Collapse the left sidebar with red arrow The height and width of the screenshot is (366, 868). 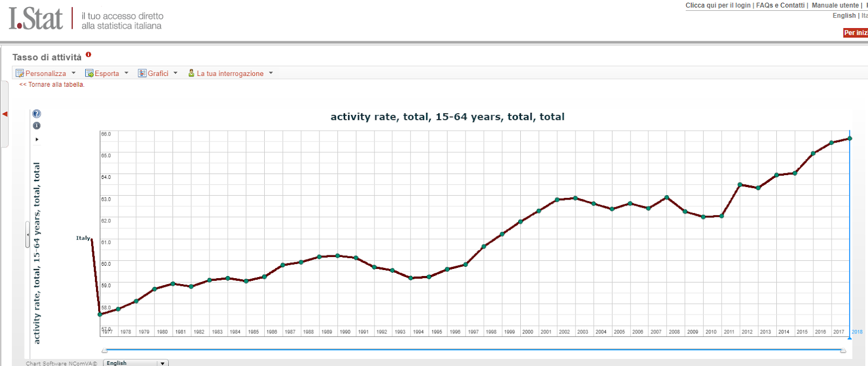[5, 114]
